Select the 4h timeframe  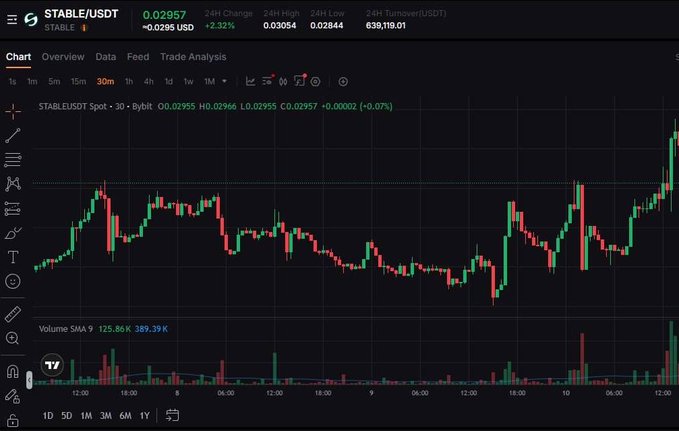point(149,81)
